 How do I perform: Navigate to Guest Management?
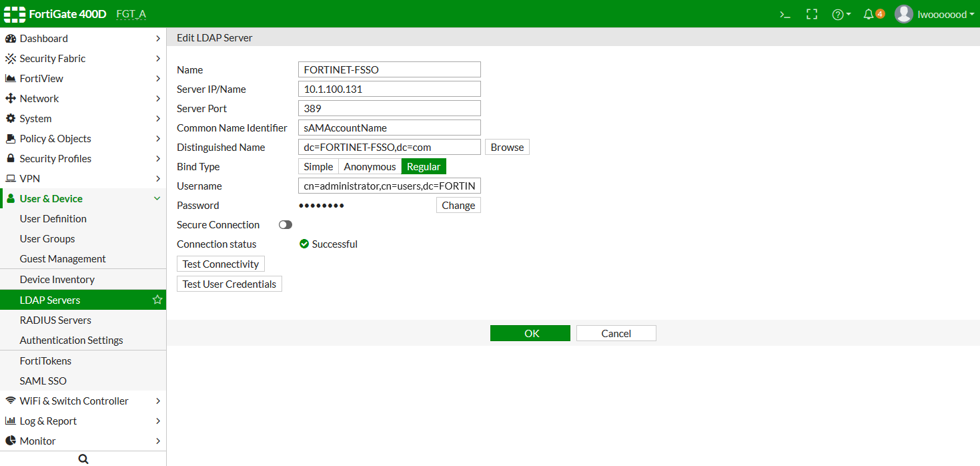pos(61,258)
